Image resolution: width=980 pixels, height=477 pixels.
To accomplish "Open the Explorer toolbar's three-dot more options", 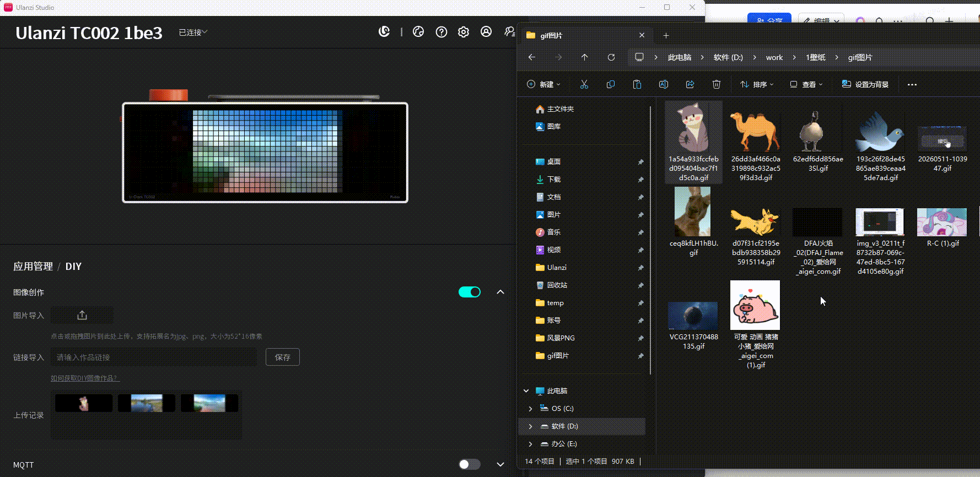I will 912,84.
